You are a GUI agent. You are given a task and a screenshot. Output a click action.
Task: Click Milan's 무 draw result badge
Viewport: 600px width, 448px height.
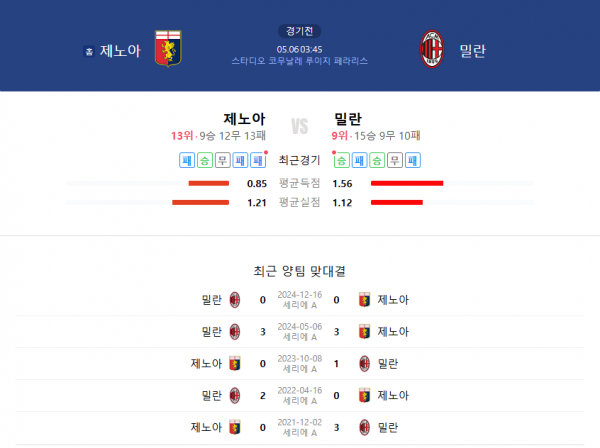pos(395,160)
